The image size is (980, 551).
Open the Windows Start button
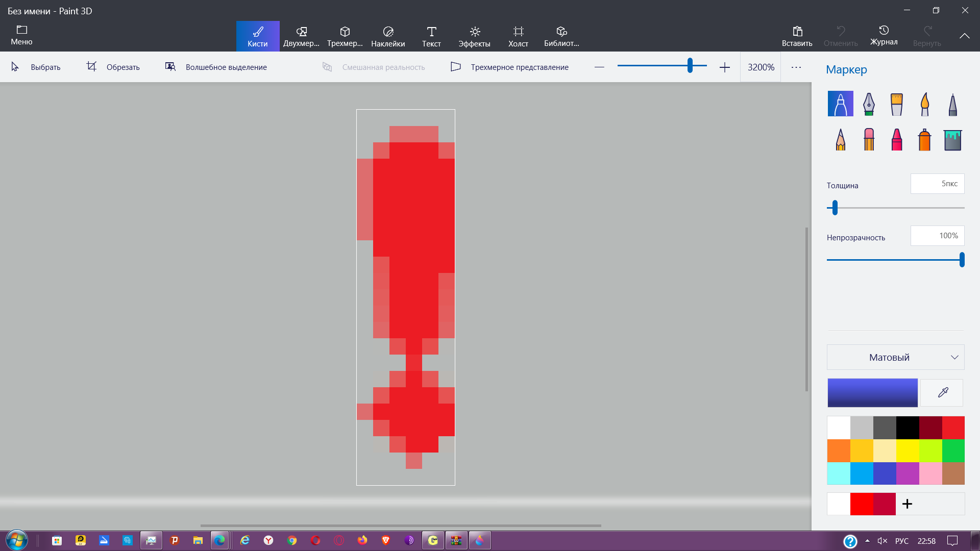click(16, 540)
